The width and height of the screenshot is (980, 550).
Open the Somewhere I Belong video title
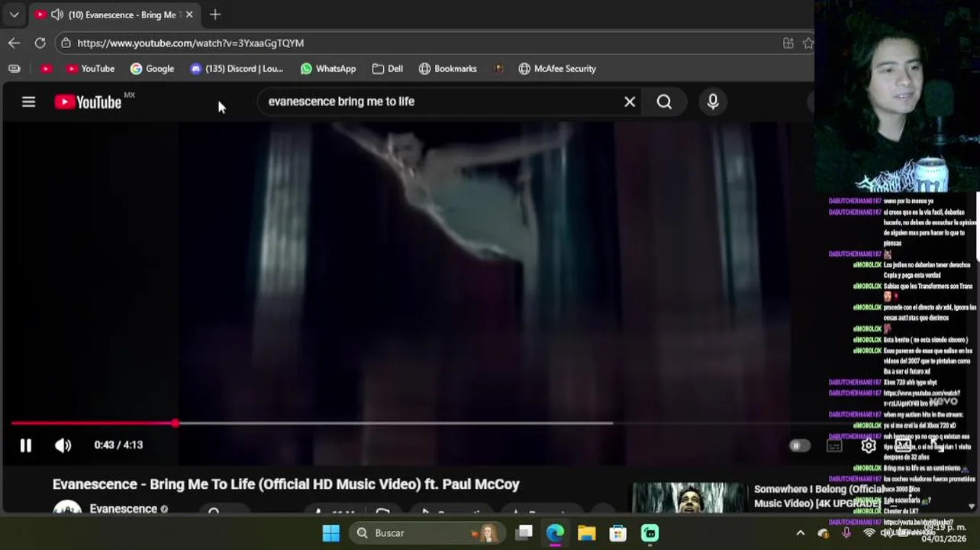click(820, 496)
